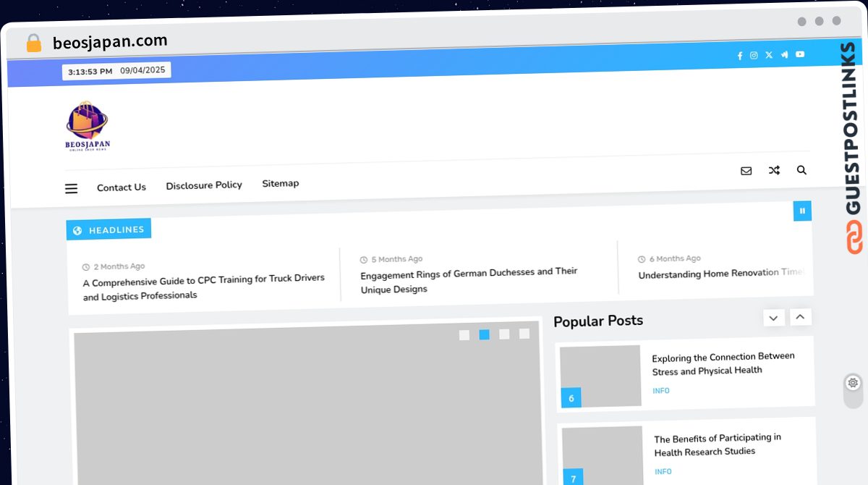This screenshot has height=485, width=868.
Task: Click the globe icon beside Headlines
Action: (x=77, y=231)
